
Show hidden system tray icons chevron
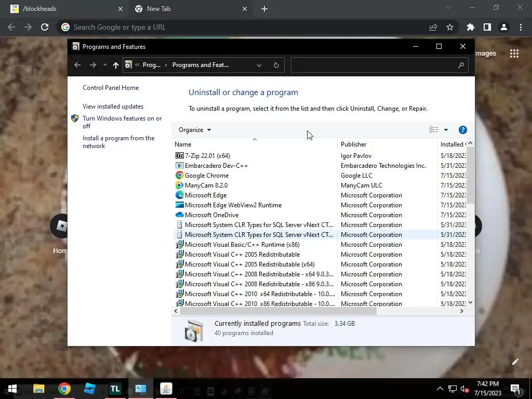pos(440,389)
